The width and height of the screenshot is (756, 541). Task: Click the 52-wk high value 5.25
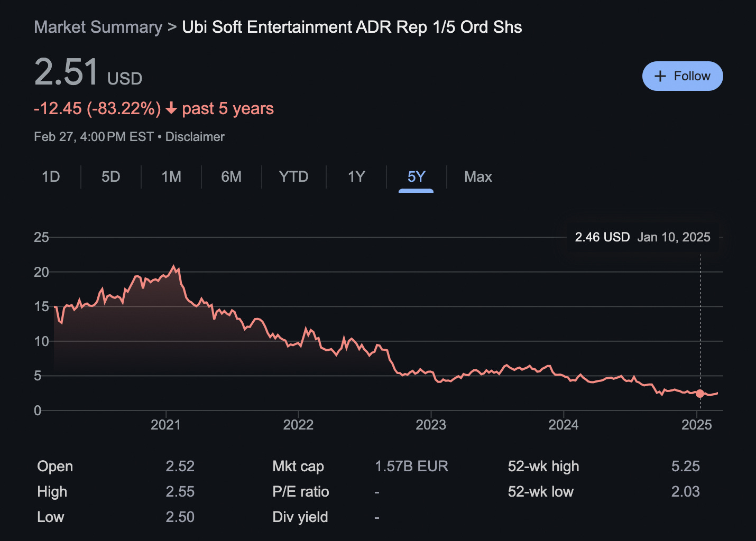[686, 467]
